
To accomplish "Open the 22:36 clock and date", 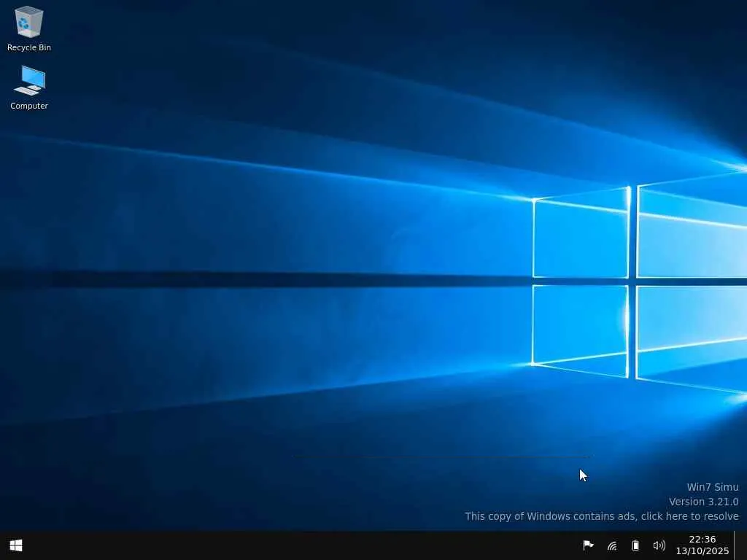I will pos(703,545).
